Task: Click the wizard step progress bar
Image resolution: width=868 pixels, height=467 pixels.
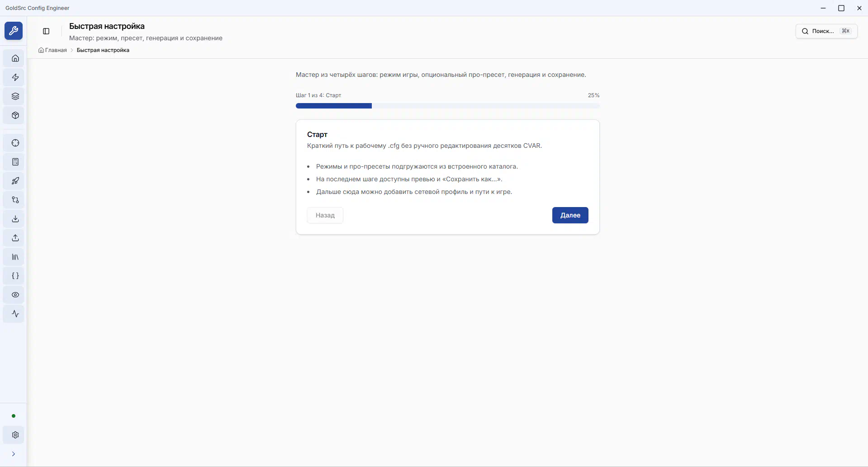Action: [x=448, y=106]
